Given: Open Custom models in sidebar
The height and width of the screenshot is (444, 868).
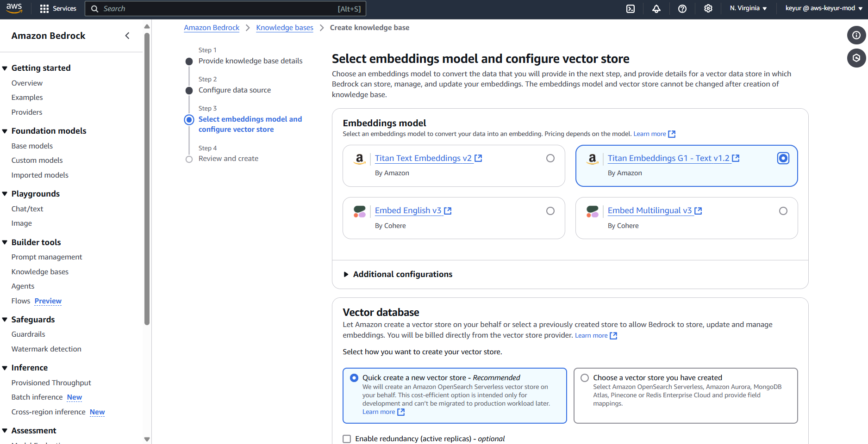Looking at the screenshot, I should tap(37, 160).
